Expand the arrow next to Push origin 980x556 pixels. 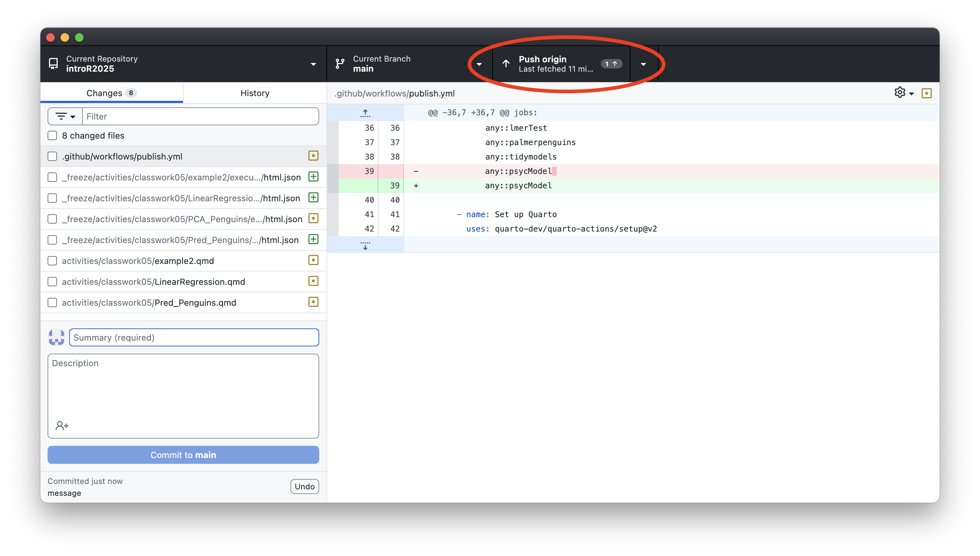(643, 64)
